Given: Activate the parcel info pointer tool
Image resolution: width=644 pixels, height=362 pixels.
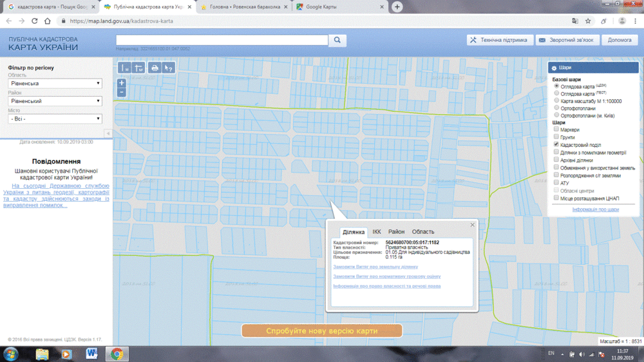Looking at the screenshot, I should click(x=168, y=68).
